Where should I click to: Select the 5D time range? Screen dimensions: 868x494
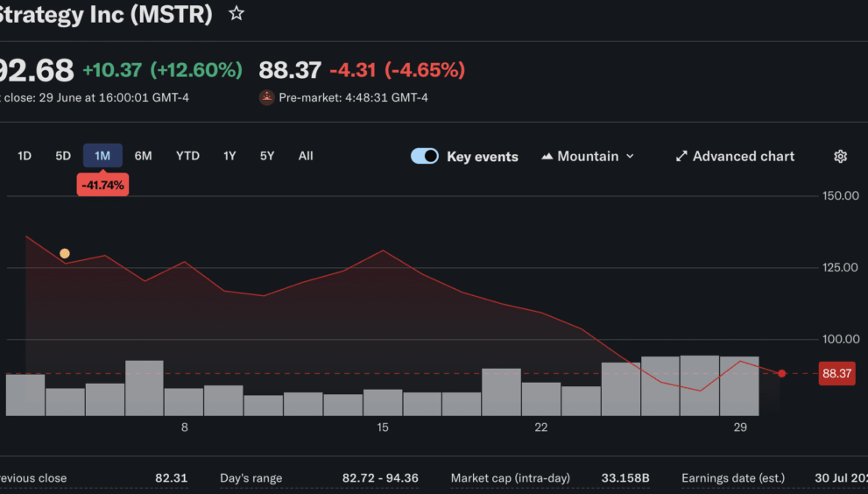[63, 156]
